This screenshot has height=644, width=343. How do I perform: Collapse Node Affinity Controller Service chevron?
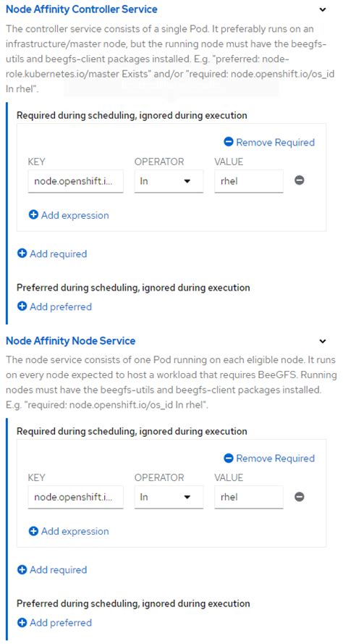pos(323,9)
